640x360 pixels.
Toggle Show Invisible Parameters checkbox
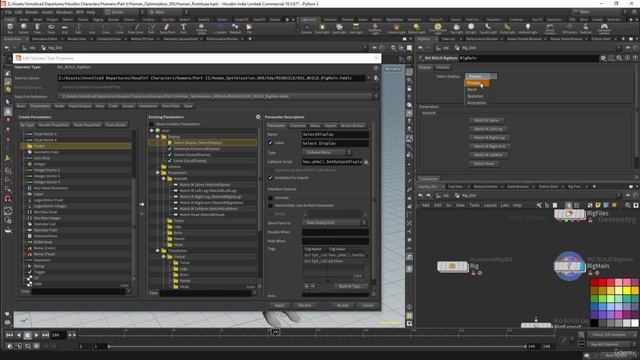pyautogui.click(x=152, y=124)
